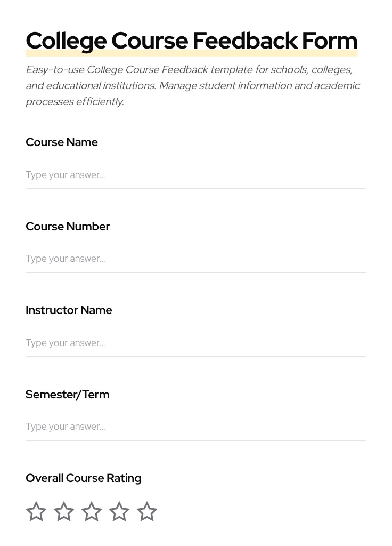Screen dimensions: 392x546
Task: Select the Course Number heading
Action: click(68, 227)
